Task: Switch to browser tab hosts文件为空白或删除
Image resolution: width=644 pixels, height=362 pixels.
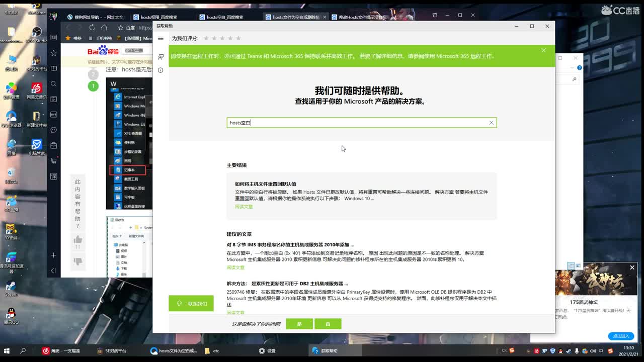Action: click(x=296, y=17)
